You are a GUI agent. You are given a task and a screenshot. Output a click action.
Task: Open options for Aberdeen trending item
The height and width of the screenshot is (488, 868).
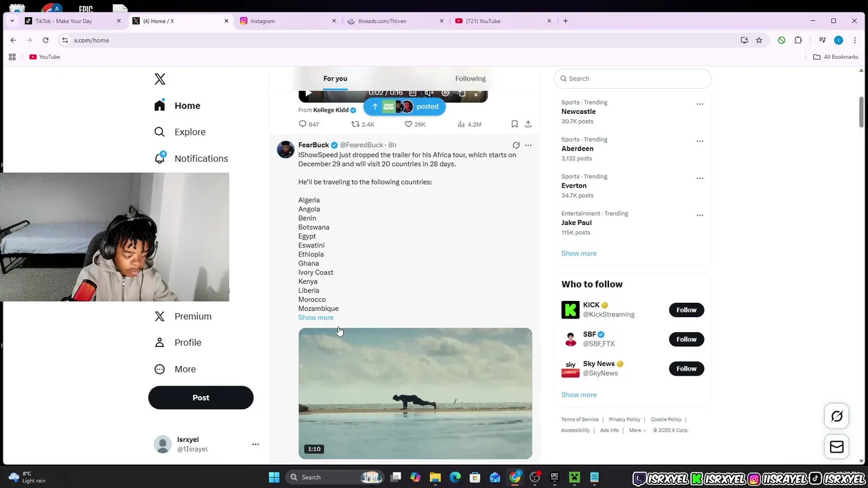click(x=700, y=141)
